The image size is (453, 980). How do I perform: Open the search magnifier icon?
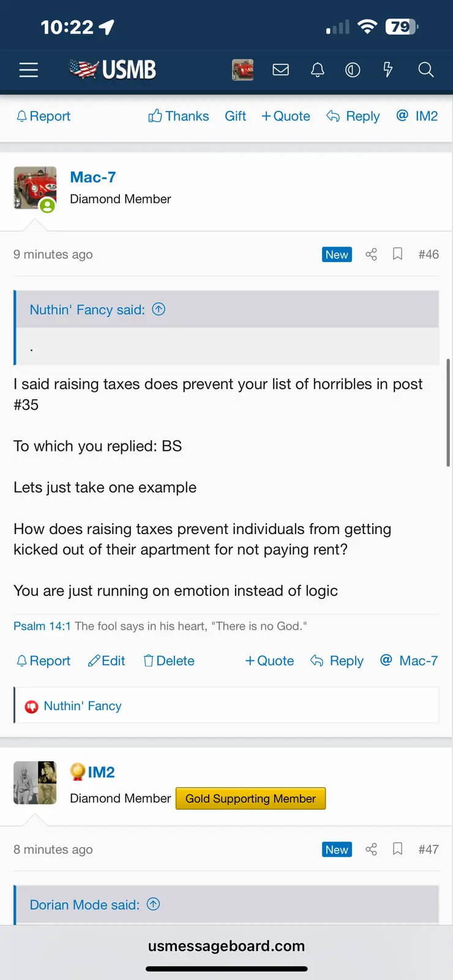426,70
